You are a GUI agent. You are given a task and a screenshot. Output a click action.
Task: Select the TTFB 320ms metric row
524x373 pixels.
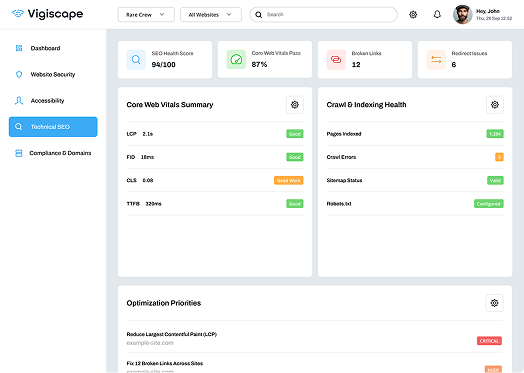[215, 204]
